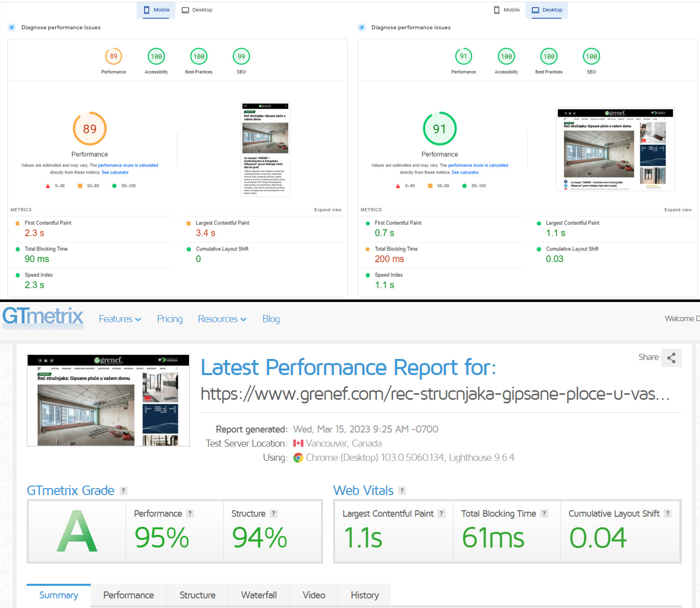Open help icon next to Total Blocking Time
This screenshot has height=608, width=700.
[x=544, y=513]
